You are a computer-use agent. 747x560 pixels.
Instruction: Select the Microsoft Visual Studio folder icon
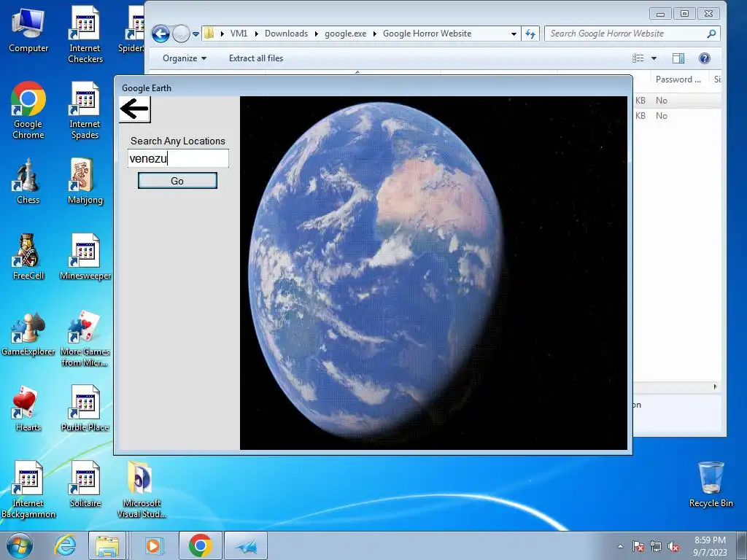(142, 489)
